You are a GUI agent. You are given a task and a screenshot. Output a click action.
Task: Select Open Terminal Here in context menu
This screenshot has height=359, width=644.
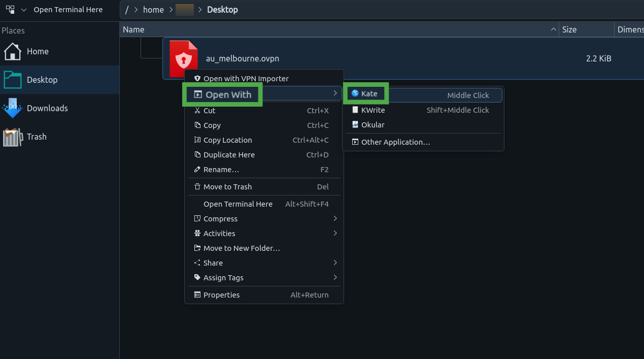tap(264, 204)
